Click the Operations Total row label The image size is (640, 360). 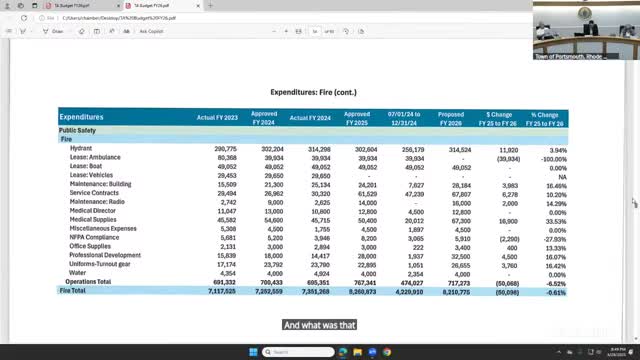pyautogui.click(x=88, y=282)
